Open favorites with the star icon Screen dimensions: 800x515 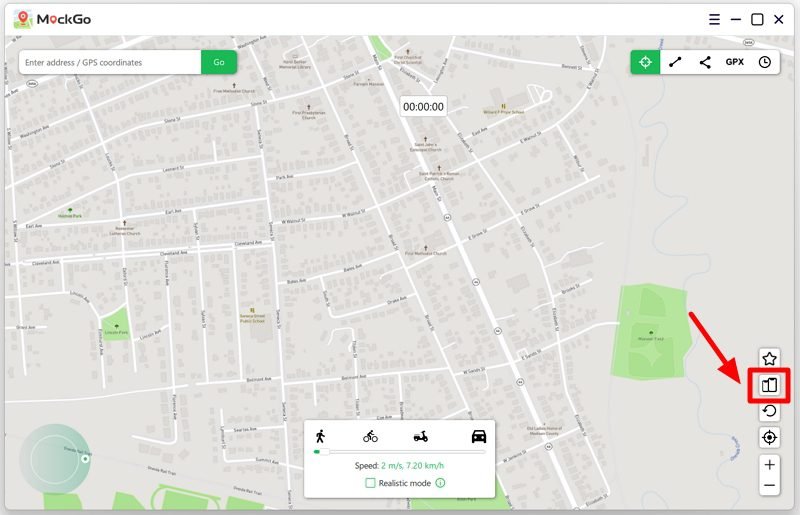(x=769, y=359)
